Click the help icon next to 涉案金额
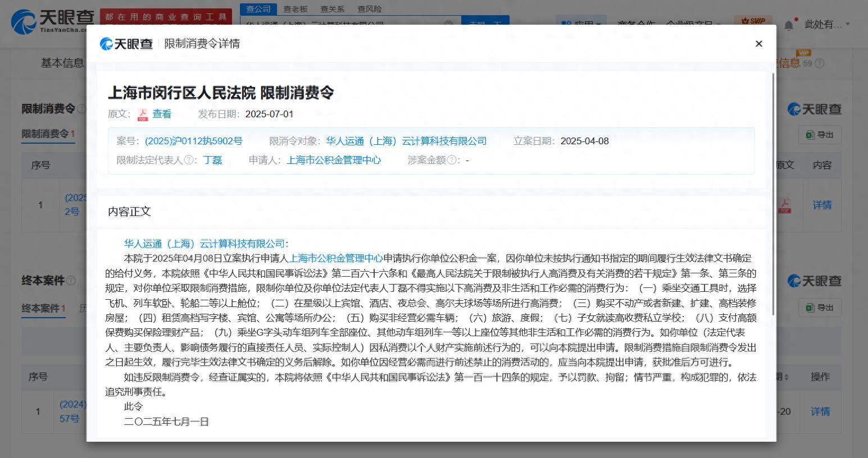 [451, 160]
